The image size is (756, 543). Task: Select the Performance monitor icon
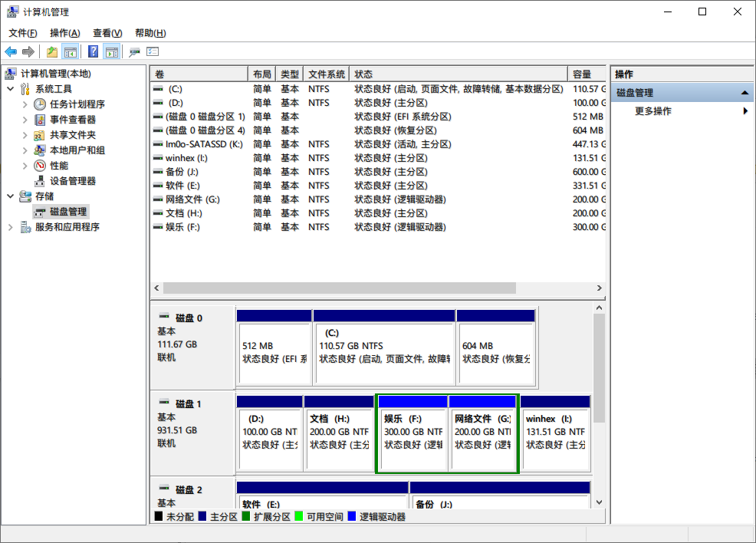coord(40,166)
